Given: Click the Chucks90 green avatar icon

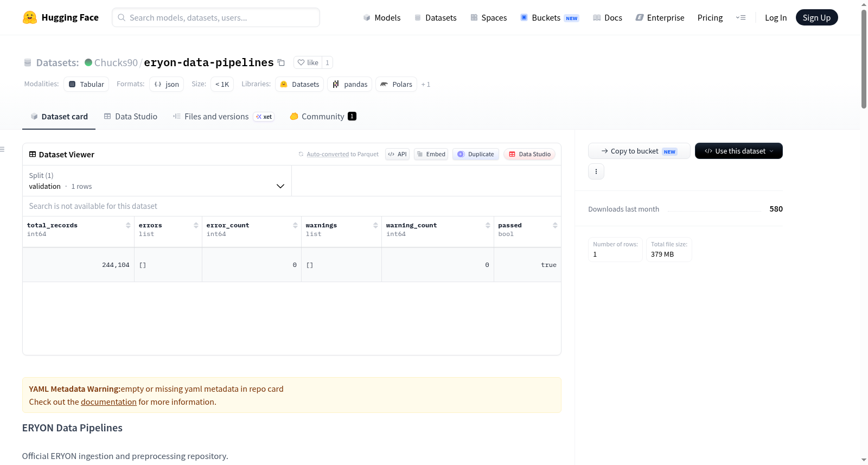Looking at the screenshot, I should pyautogui.click(x=88, y=62).
